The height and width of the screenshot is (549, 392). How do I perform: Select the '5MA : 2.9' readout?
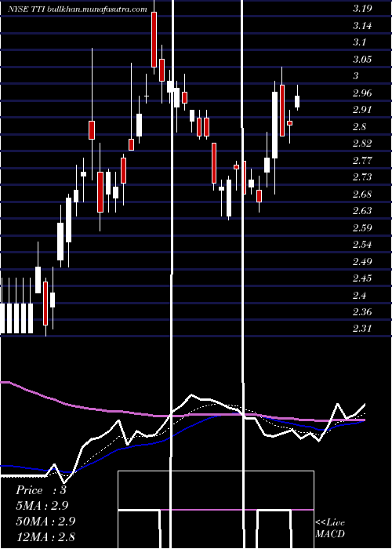coord(42,506)
